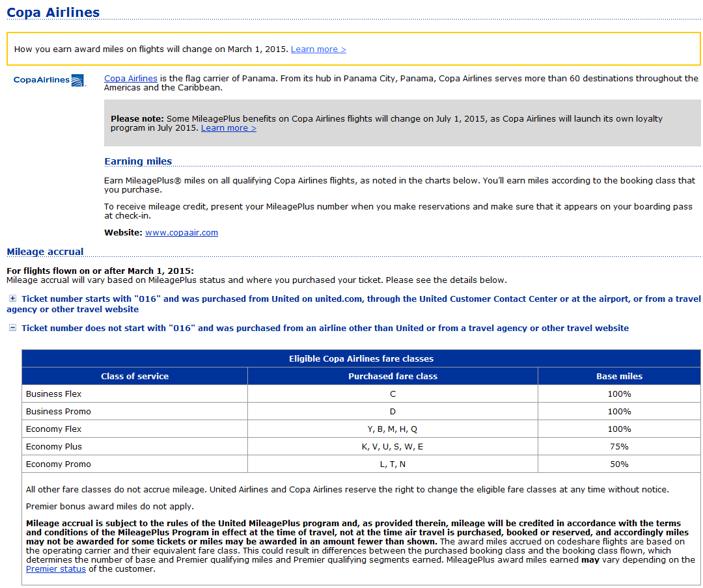Click the "Please note:" bold label
Image resolution: width=703 pixels, height=588 pixels.
click(137, 119)
